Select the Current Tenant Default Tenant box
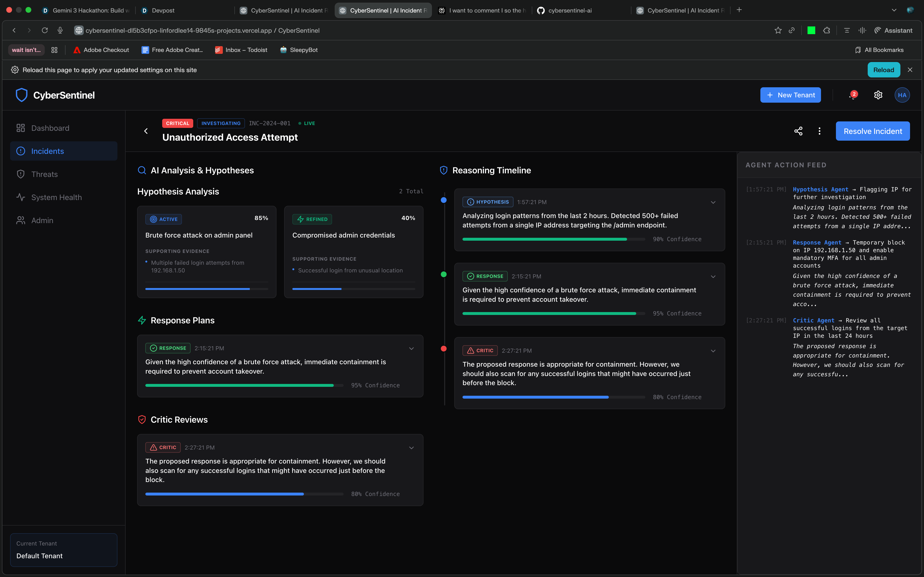The image size is (924, 577). (63, 550)
